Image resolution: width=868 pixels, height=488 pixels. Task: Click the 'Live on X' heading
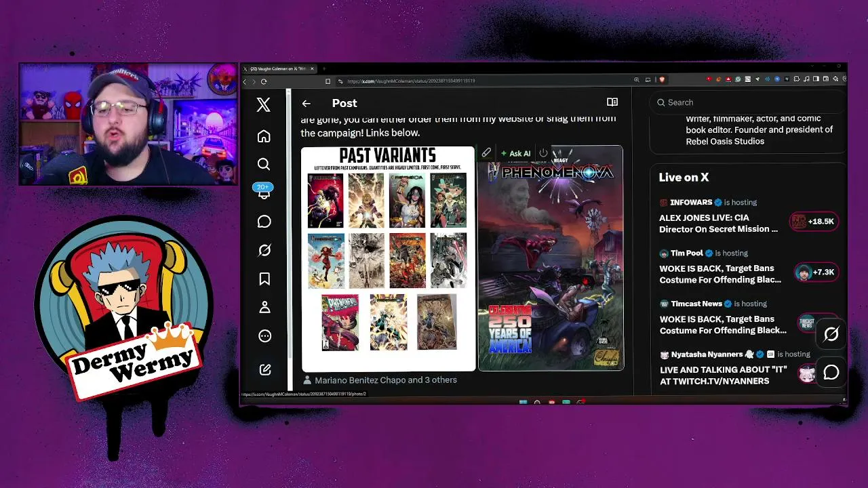tap(684, 177)
